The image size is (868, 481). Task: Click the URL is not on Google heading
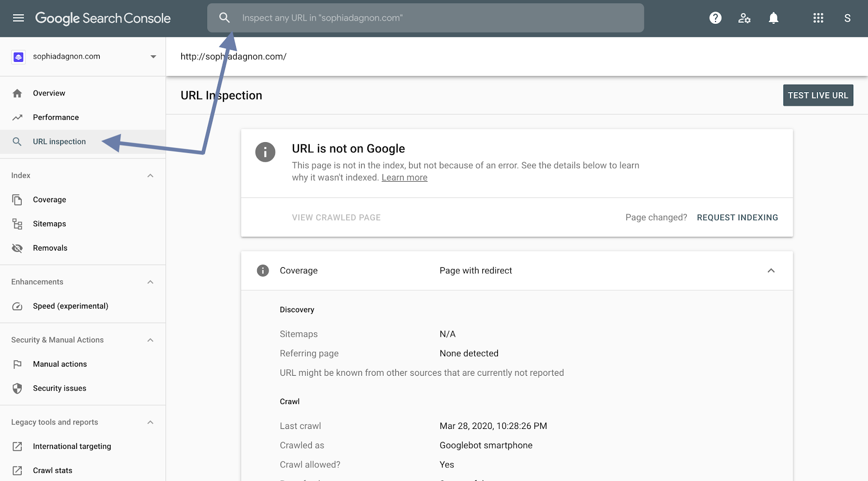point(348,149)
